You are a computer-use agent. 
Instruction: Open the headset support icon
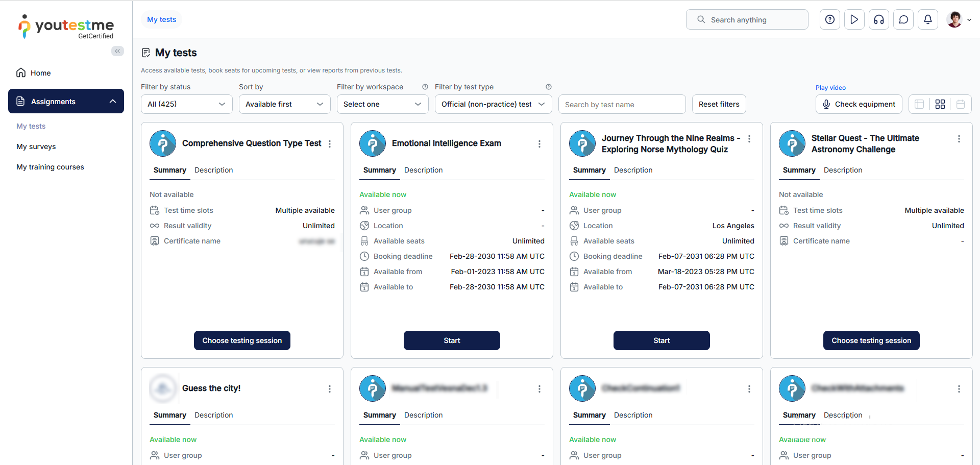(x=879, y=19)
